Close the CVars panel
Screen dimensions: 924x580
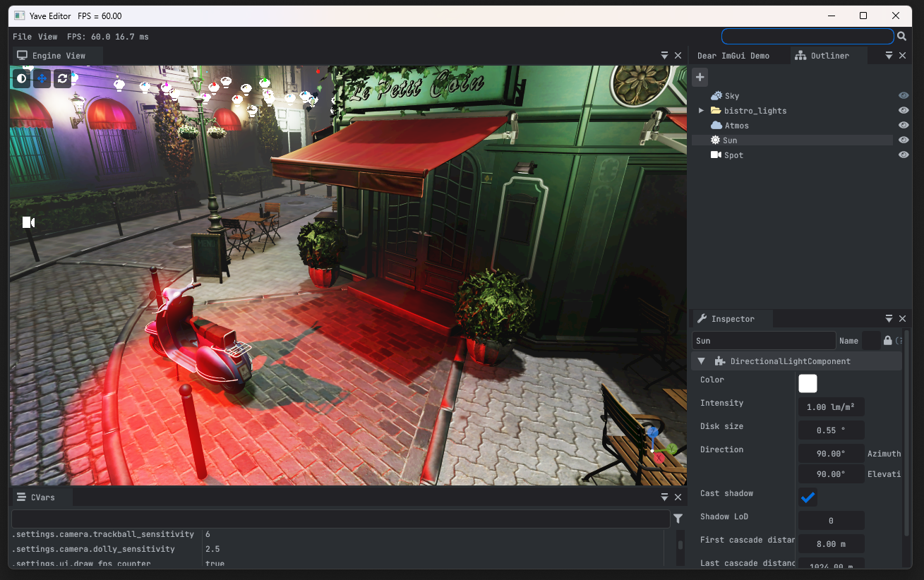pyautogui.click(x=678, y=497)
